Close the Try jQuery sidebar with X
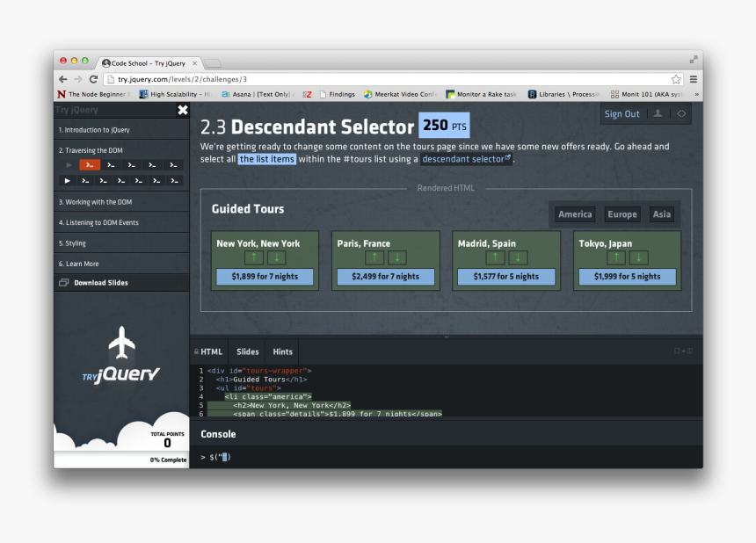Screen dimensions: 756x543 tap(183, 111)
